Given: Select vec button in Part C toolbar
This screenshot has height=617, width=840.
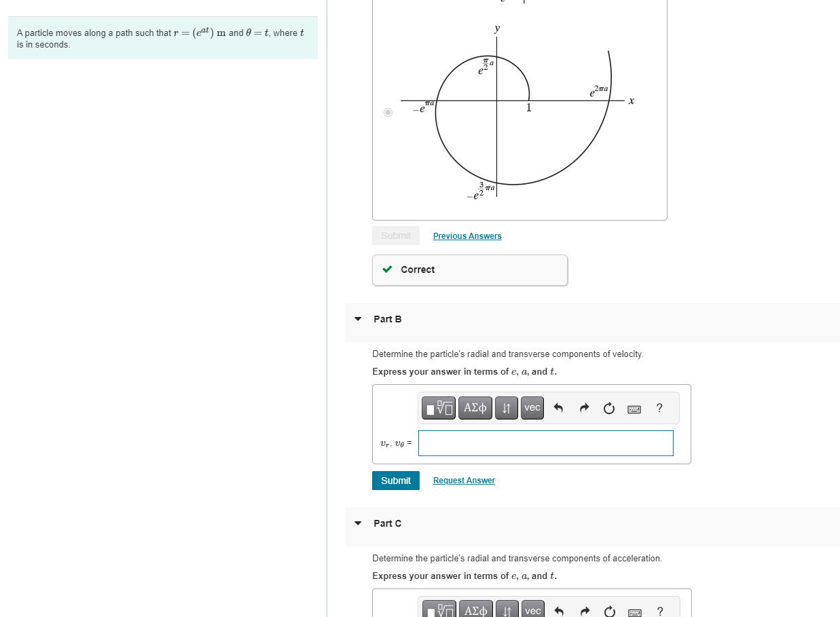Looking at the screenshot, I should pos(532,610).
